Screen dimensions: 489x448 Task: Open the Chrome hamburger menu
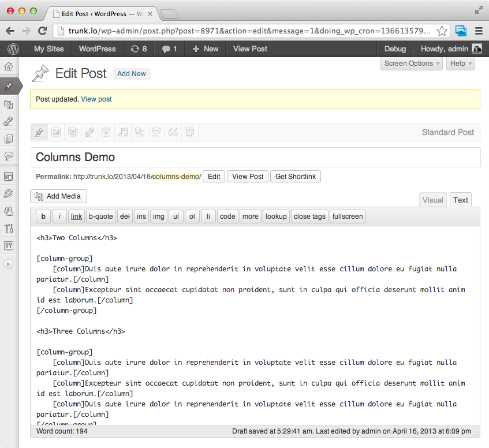pyautogui.click(x=479, y=31)
